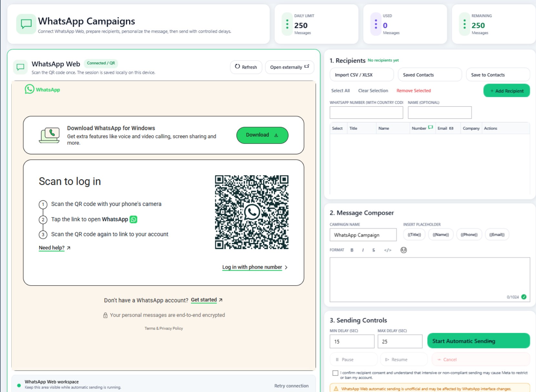Click the Used messages three-dot icon
Viewport: 536px width, 392px height.
[376, 24]
